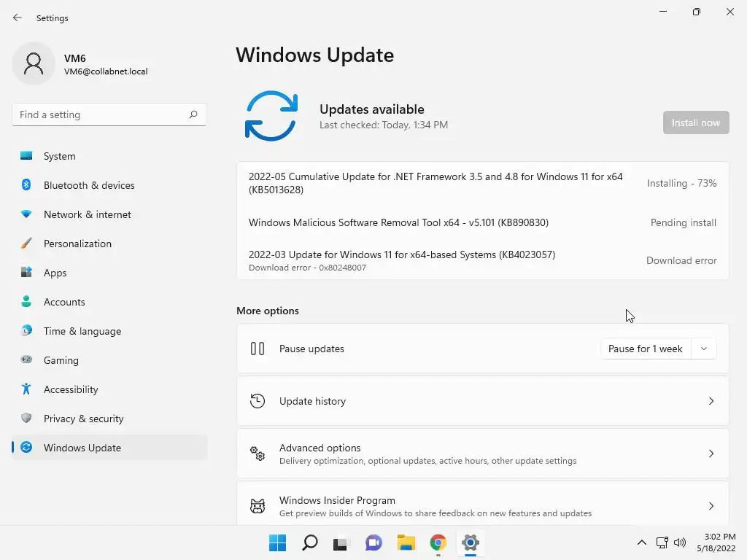
Task: Open the Chat app in taskbar
Action: [x=373, y=542]
